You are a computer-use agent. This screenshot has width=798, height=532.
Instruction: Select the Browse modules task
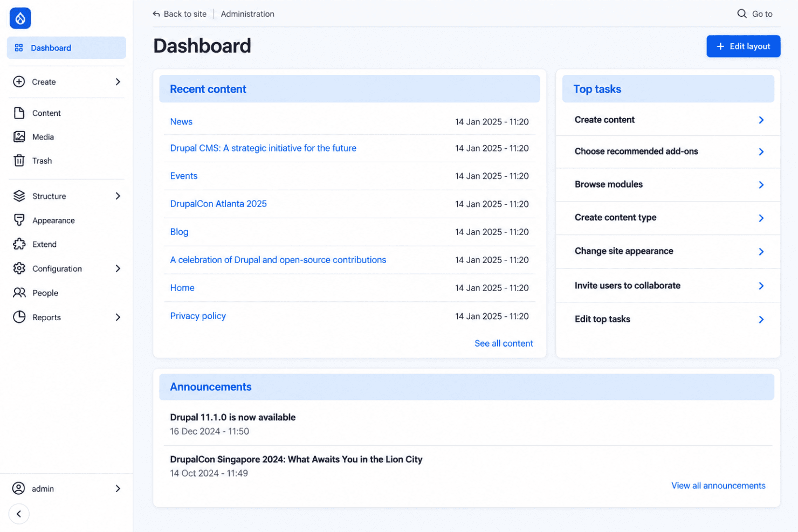tap(668, 184)
